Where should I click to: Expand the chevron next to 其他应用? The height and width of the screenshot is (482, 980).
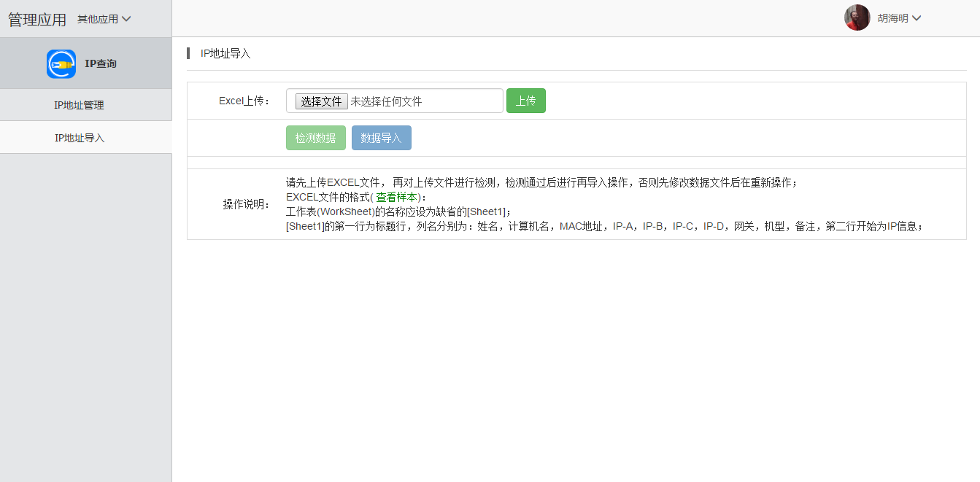(x=126, y=19)
